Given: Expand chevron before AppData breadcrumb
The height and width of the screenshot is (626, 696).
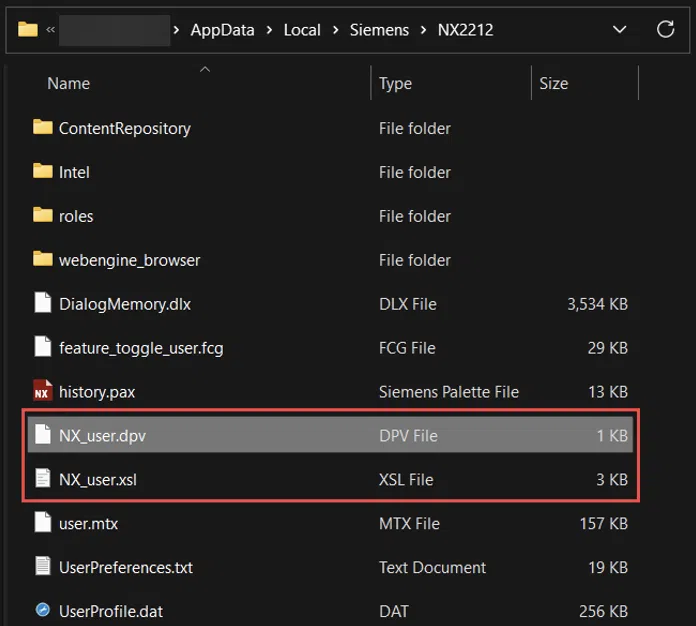Looking at the screenshot, I should [176, 30].
